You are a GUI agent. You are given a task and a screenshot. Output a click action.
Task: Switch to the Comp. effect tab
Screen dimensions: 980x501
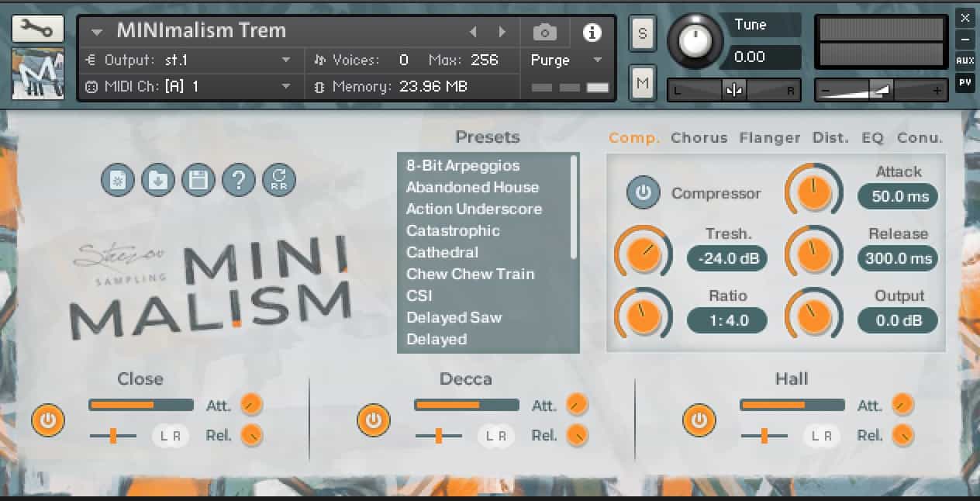point(634,138)
